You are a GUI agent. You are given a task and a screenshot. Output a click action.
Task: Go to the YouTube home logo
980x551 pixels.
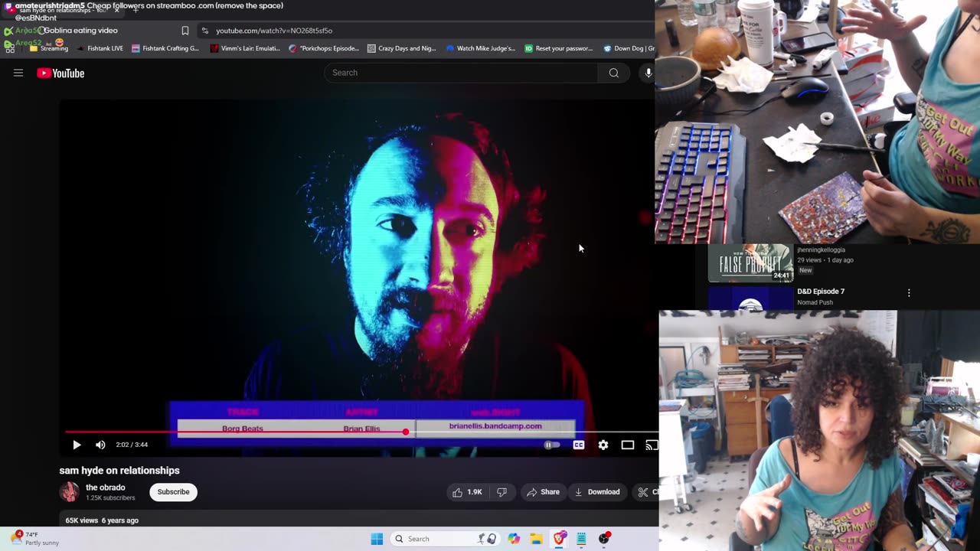click(x=60, y=73)
